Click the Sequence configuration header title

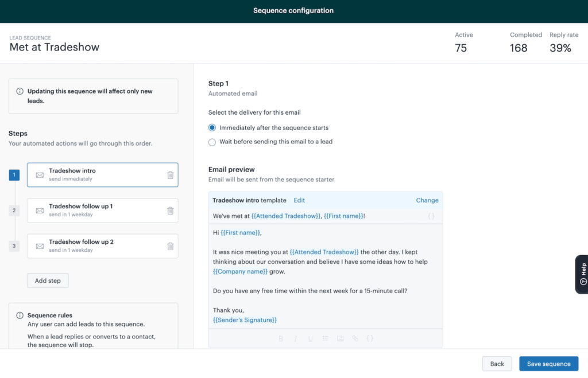[293, 10]
